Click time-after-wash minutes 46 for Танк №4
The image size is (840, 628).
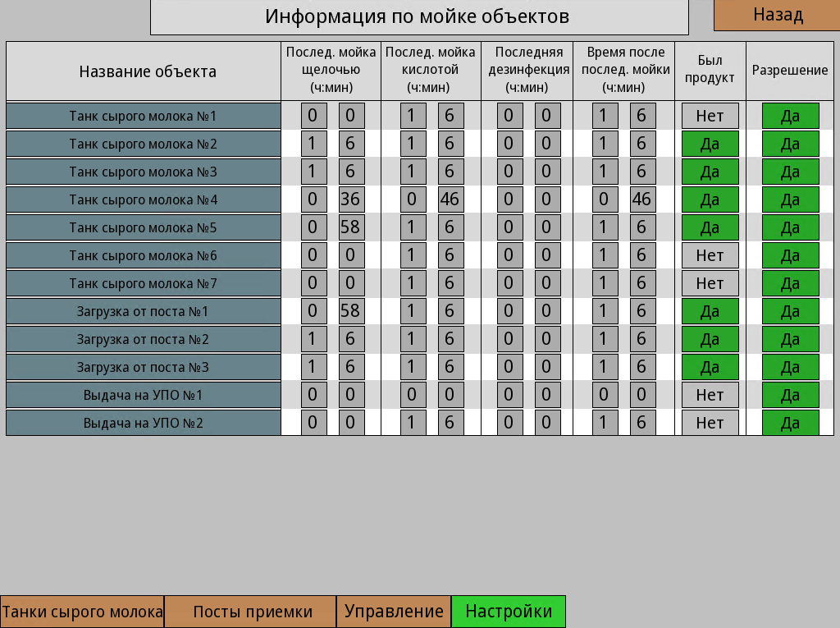(x=641, y=199)
